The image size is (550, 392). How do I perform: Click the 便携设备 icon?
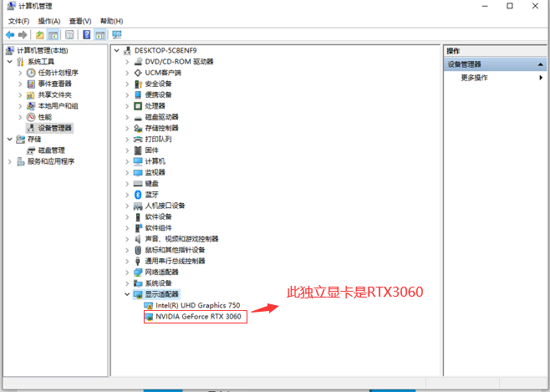pos(138,95)
